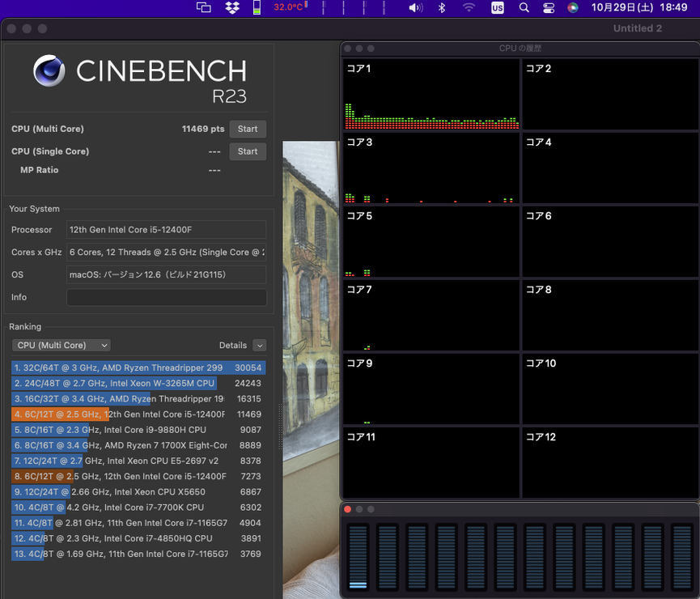Click the first CPU usage meter bar
The height and width of the screenshot is (599, 700).
click(358, 557)
